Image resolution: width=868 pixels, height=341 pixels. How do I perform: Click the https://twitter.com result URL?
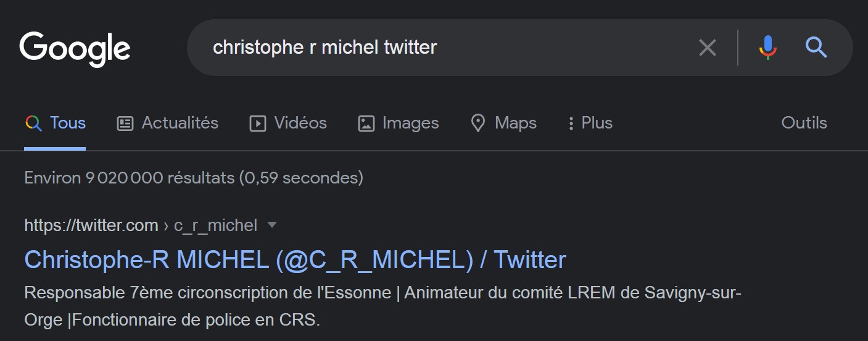click(x=91, y=225)
